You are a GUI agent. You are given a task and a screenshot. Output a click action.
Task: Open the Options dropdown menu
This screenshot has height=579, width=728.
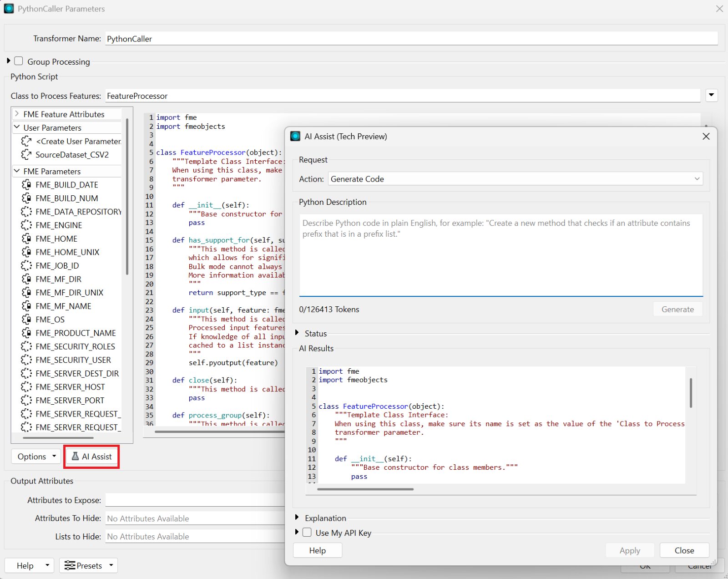pos(36,456)
